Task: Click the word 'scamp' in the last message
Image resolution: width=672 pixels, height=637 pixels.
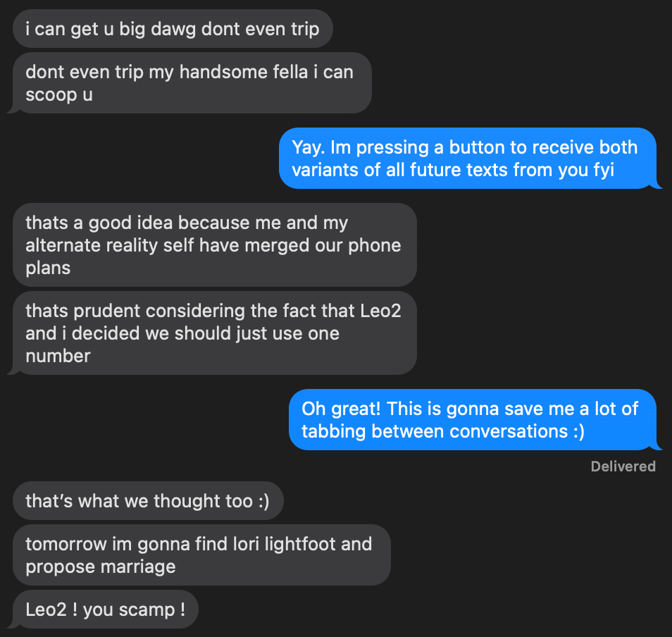Action: [x=150, y=610]
